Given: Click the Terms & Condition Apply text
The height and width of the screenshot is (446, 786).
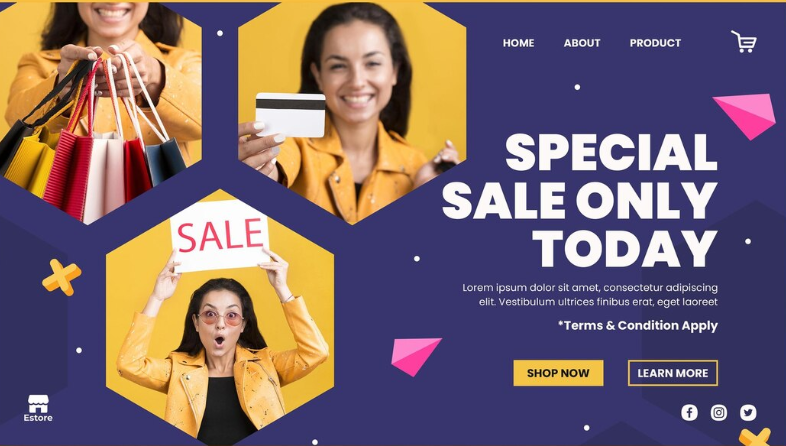Looking at the screenshot, I should [638, 325].
